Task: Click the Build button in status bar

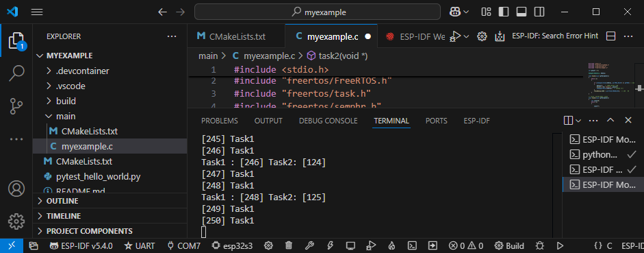Action: (x=509, y=246)
